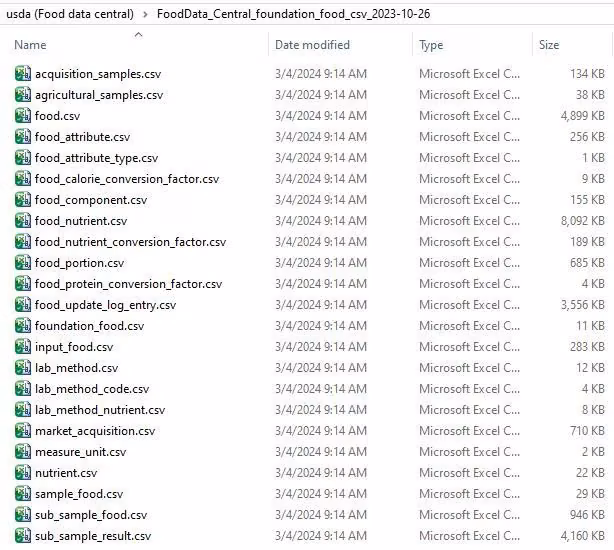
Task: Click the sub_sample_food.csv file icon
Action: click(x=23, y=515)
